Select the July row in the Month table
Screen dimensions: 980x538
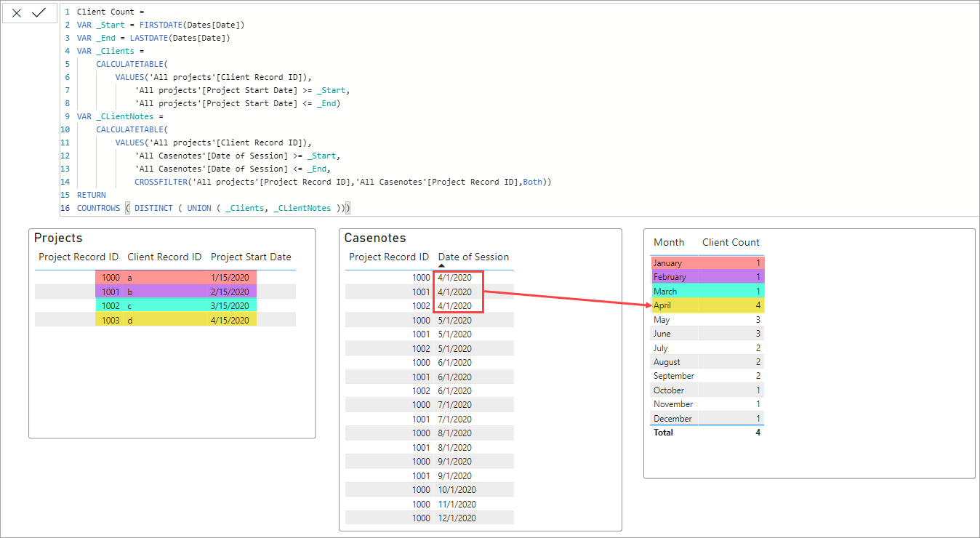click(x=707, y=348)
